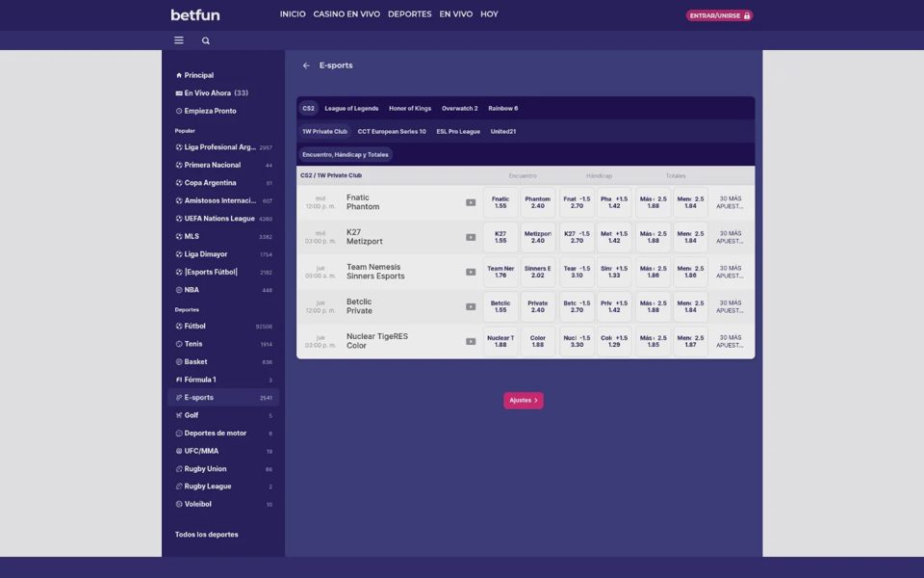
Task: Open video stream icon for K27 vs Metizport
Action: pos(471,238)
